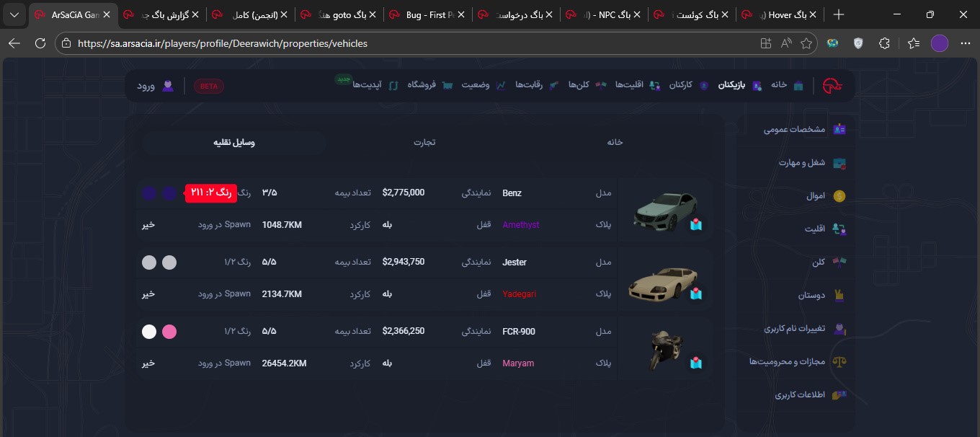Click the scales icon beside مجازات و محرومیت‌ها
Screen dimensions: 980x437
[839, 361]
